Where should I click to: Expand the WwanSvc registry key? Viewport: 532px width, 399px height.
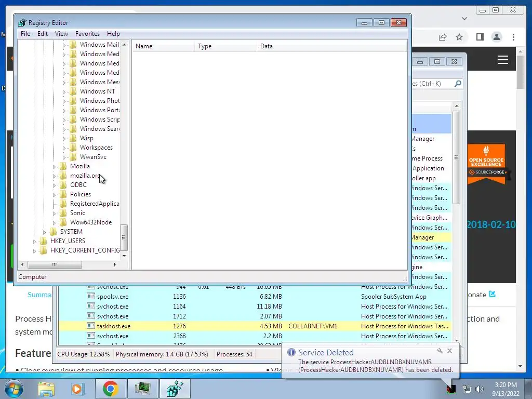pos(64,157)
